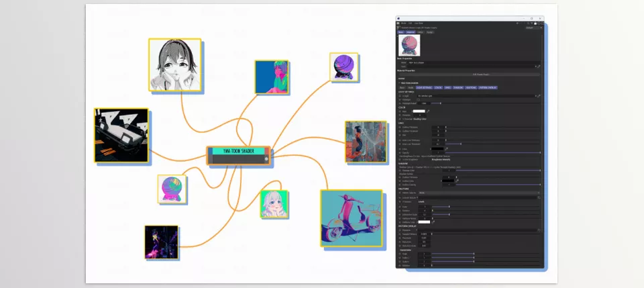Click the eyedropper next to the Halftone Color swatch
The width and height of the screenshot is (644, 288).
point(433,222)
